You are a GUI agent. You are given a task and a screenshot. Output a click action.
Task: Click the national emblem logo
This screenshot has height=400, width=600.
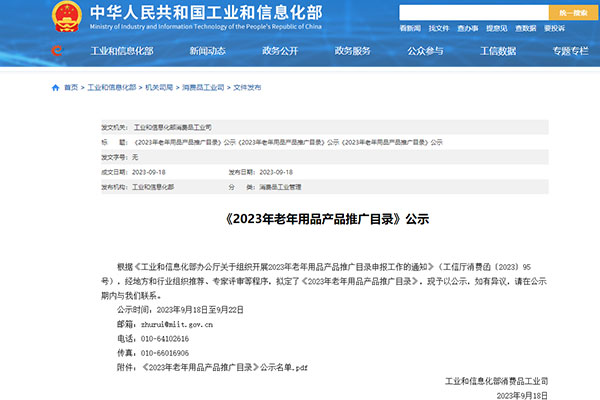click(67, 16)
